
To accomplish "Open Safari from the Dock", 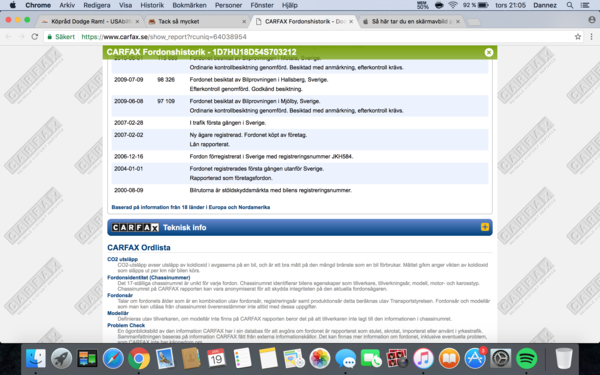I will [113, 359].
